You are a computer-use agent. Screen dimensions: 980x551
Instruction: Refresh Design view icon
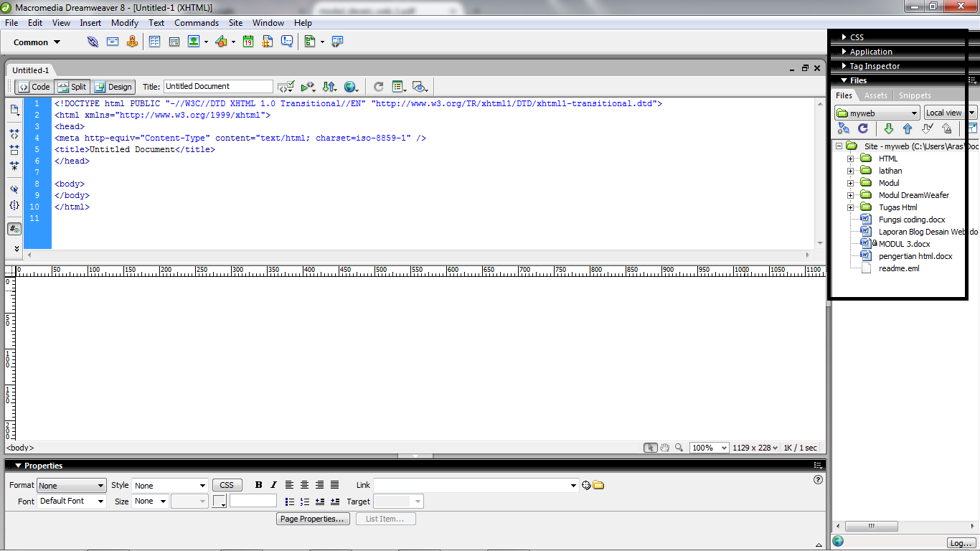[x=379, y=87]
